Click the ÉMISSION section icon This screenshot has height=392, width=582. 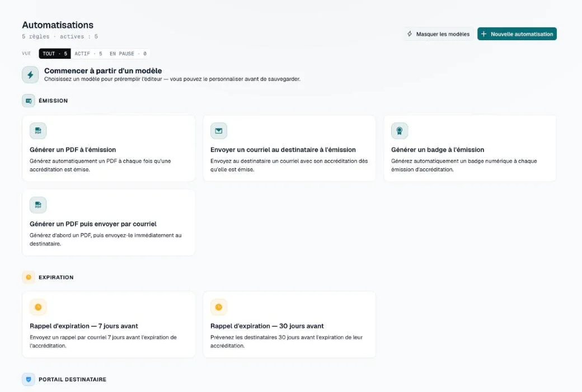pyautogui.click(x=29, y=101)
